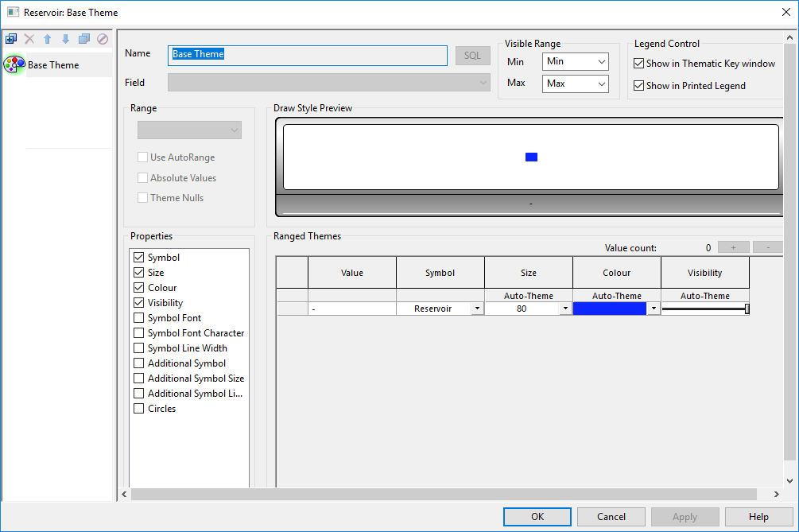Move the theme up with the up arrow
This screenshot has height=532, width=799.
coord(47,38)
